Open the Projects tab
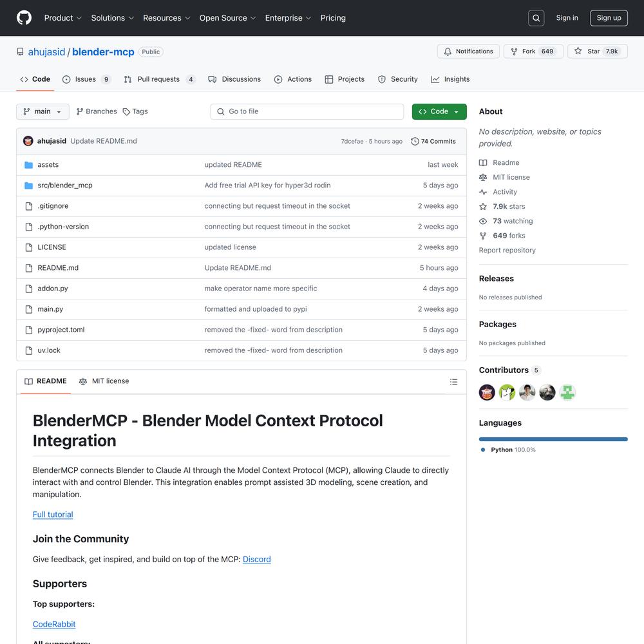The width and height of the screenshot is (644, 644). tap(344, 79)
